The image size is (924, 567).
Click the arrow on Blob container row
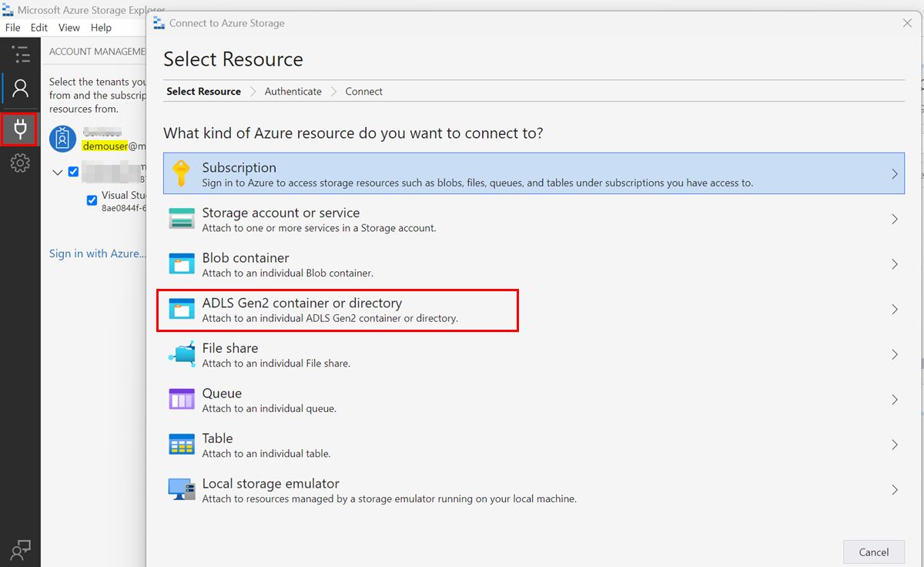click(894, 264)
